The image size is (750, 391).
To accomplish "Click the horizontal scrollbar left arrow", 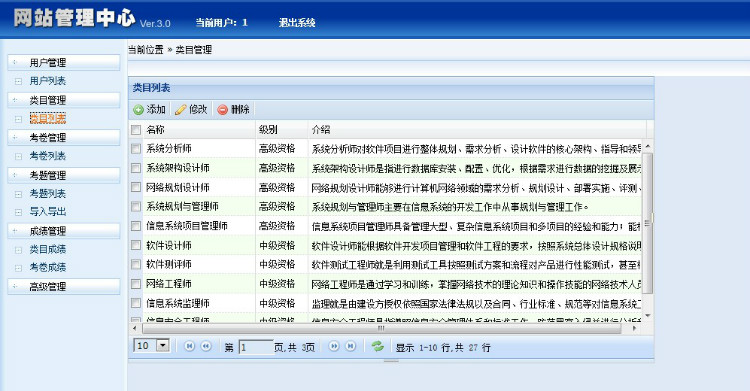I will click(134, 328).
